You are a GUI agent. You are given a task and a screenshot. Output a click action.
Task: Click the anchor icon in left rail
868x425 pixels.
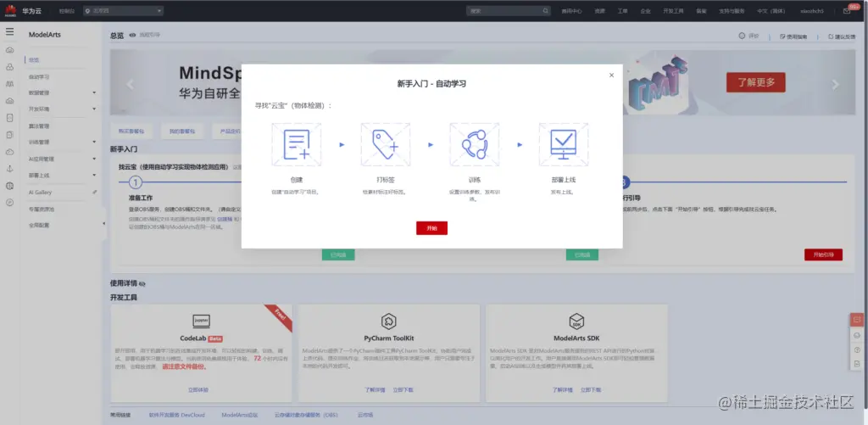9,169
